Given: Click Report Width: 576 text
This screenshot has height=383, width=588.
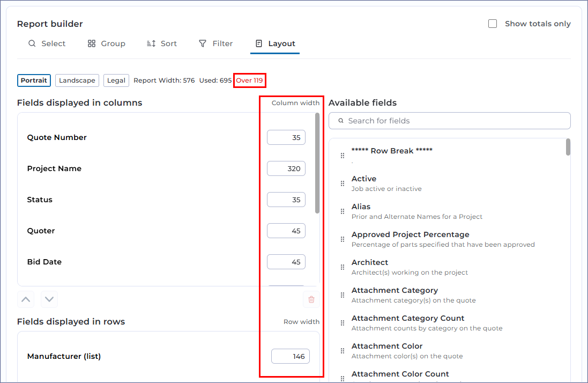Looking at the screenshot, I should coord(164,80).
